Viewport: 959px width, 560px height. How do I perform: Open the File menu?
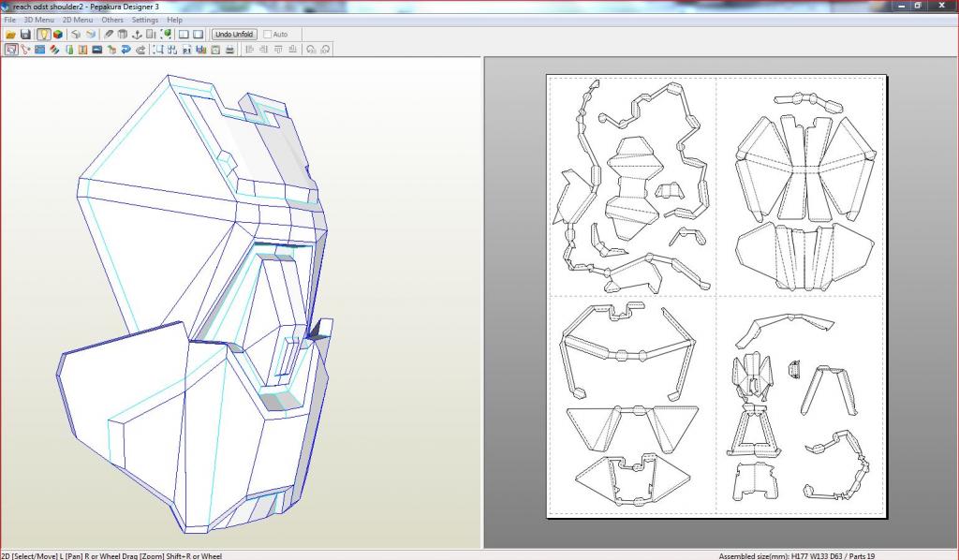[9, 20]
